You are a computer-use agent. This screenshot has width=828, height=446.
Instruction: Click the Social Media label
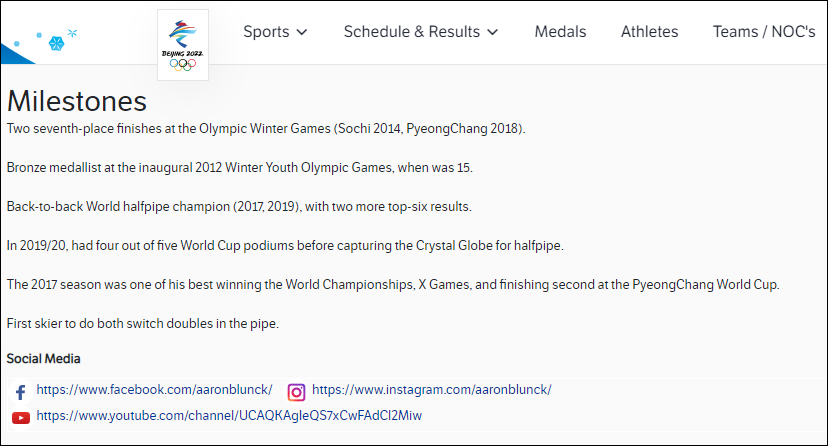click(x=44, y=358)
